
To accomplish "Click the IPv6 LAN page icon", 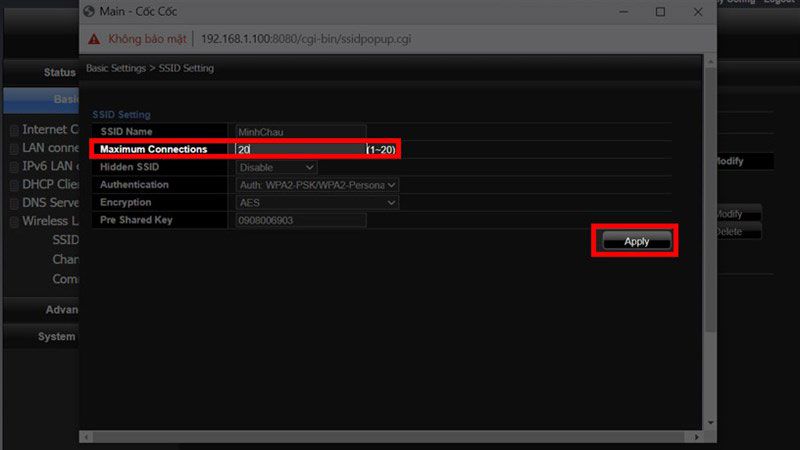I will [14, 167].
